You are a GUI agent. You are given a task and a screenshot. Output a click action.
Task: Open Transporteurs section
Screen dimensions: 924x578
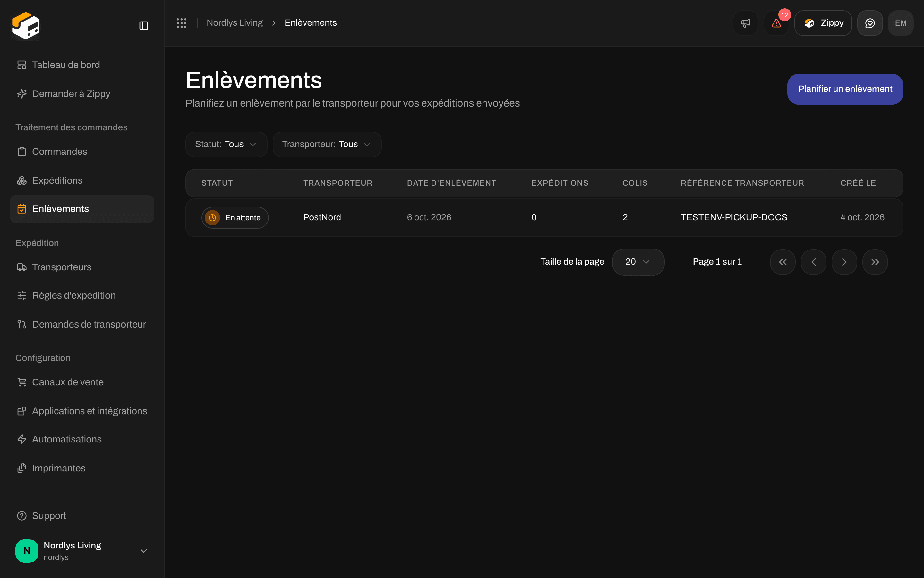[x=82, y=267]
